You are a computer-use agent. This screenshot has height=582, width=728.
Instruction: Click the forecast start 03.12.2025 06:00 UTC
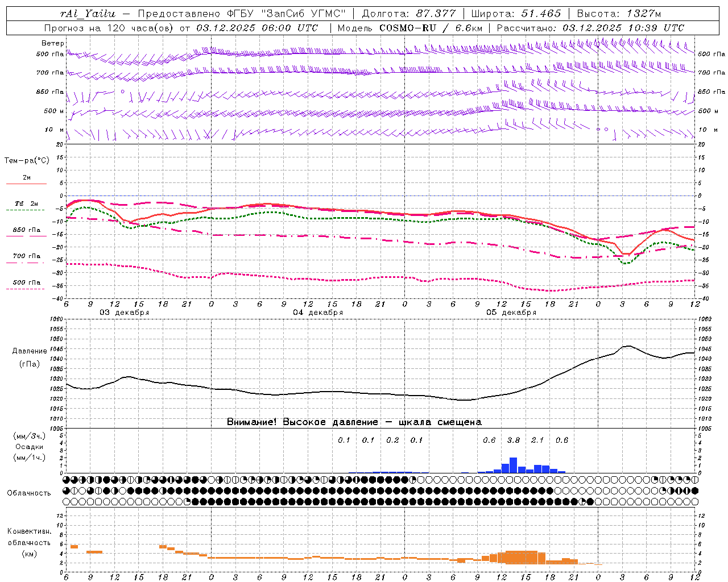pyautogui.click(x=257, y=28)
